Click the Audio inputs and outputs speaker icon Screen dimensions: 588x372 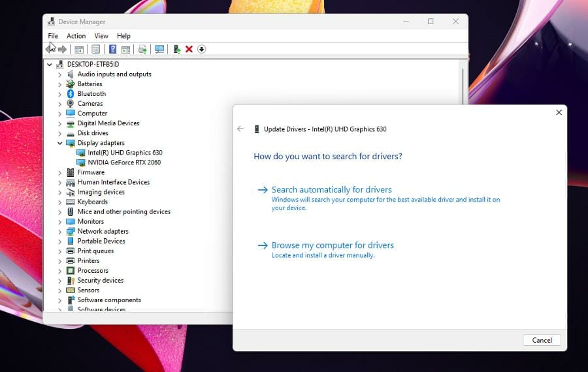71,74
